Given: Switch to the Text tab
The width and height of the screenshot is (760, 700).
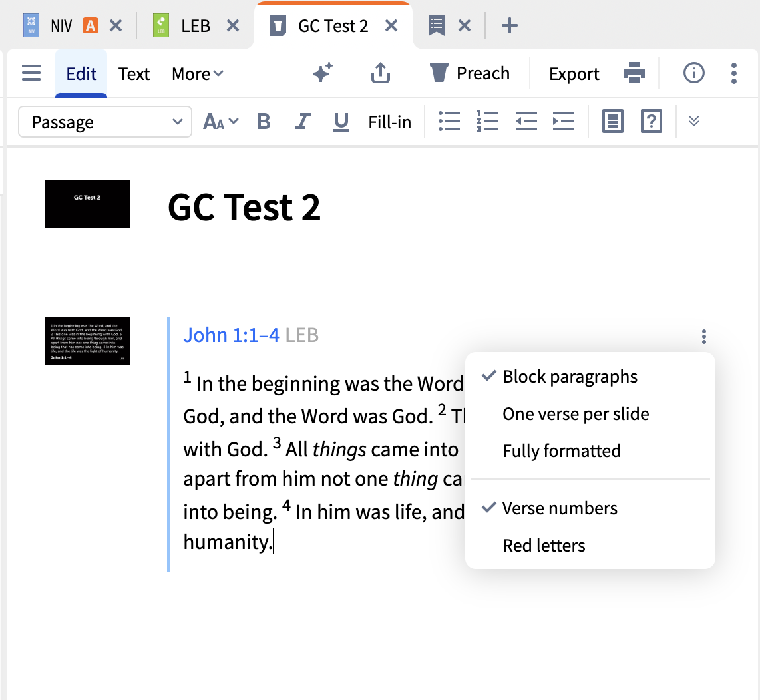Looking at the screenshot, I should point(134,74).
